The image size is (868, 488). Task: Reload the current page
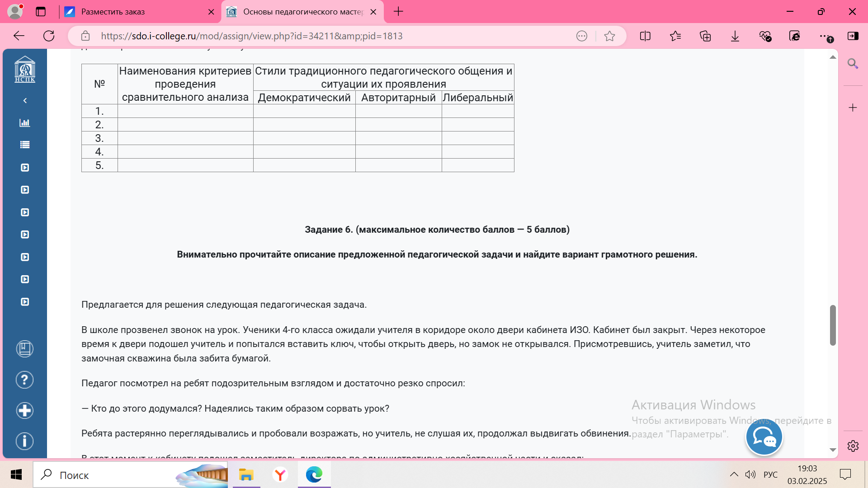(x=49, y=36)
